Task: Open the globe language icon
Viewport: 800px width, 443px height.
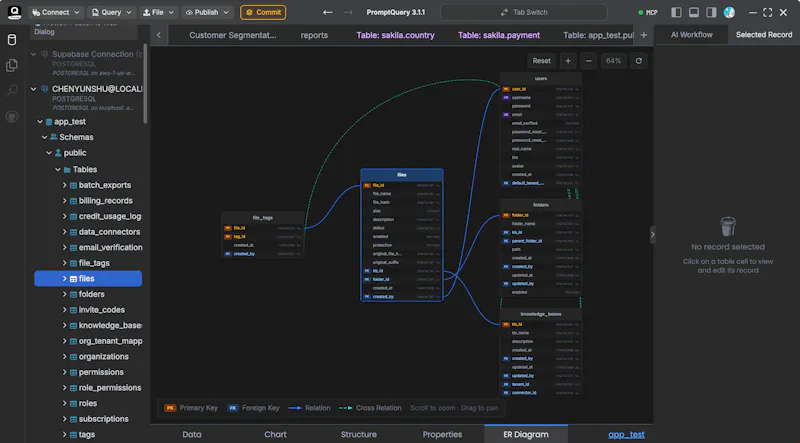Action: (729, 12)
